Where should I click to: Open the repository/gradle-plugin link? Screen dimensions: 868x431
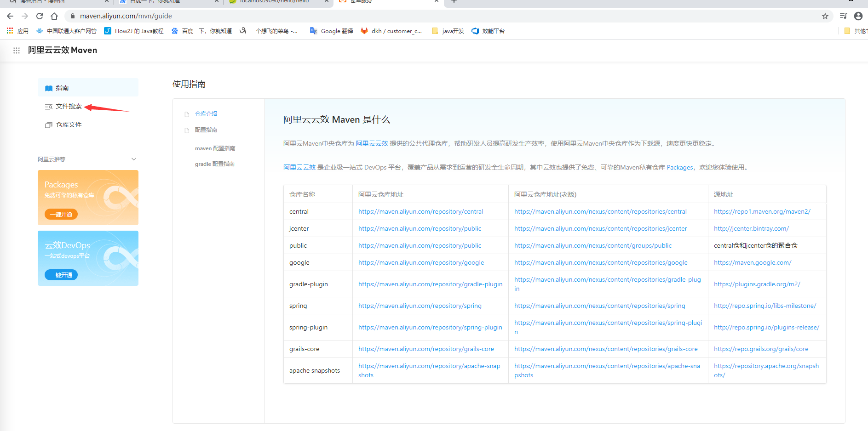click(431, 284)
